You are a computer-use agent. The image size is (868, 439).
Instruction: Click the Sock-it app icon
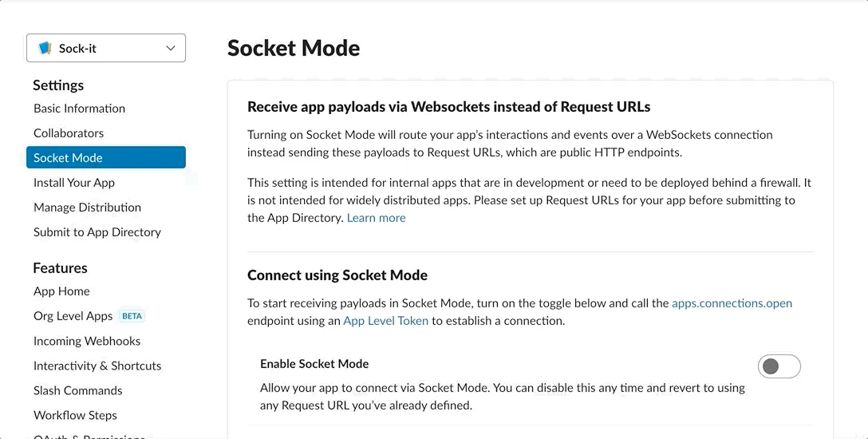[45, 49]
